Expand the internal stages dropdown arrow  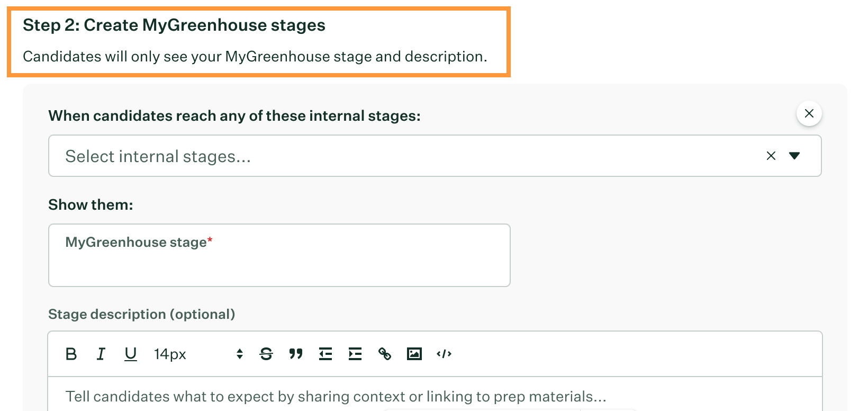pyautogui.click(x=794, y=156)
